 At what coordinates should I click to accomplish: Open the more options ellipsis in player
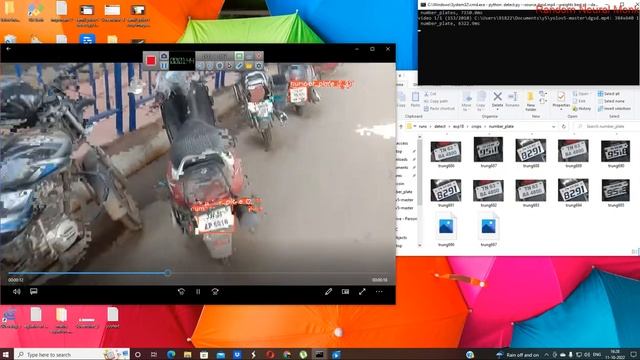click(x=379, y=291)
